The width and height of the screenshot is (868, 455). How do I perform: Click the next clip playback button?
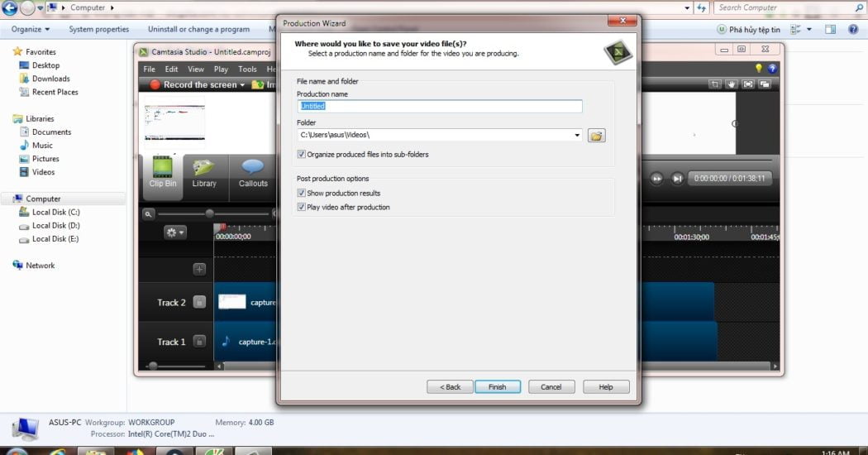677,179
